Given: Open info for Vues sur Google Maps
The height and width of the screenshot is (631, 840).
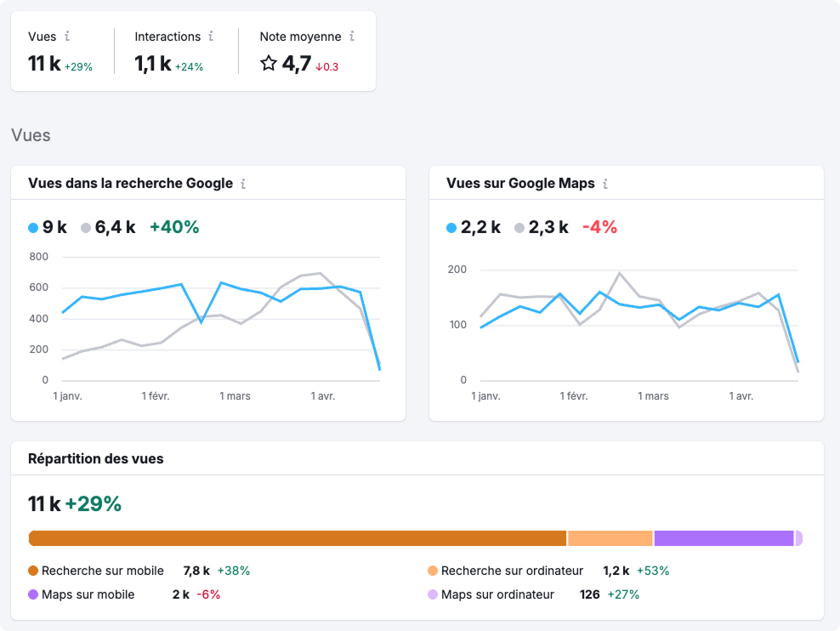Looking at the screenshot, I should tap(605, 184).
